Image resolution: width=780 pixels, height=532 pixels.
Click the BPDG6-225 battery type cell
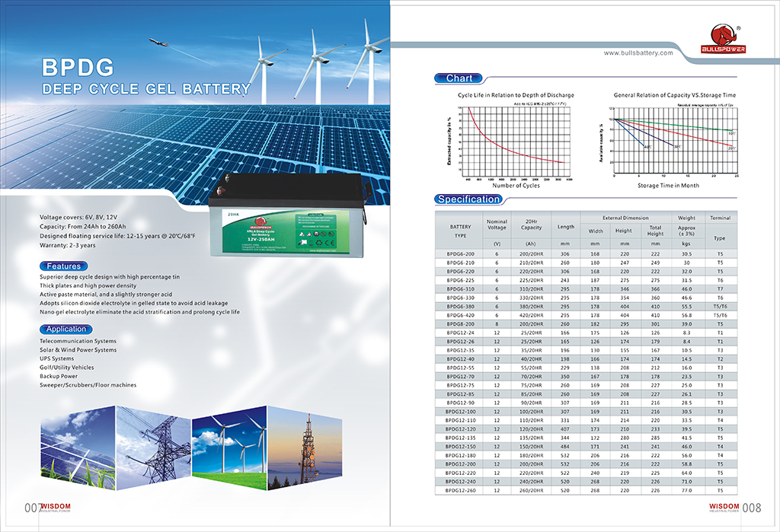(x=460, y=280)
